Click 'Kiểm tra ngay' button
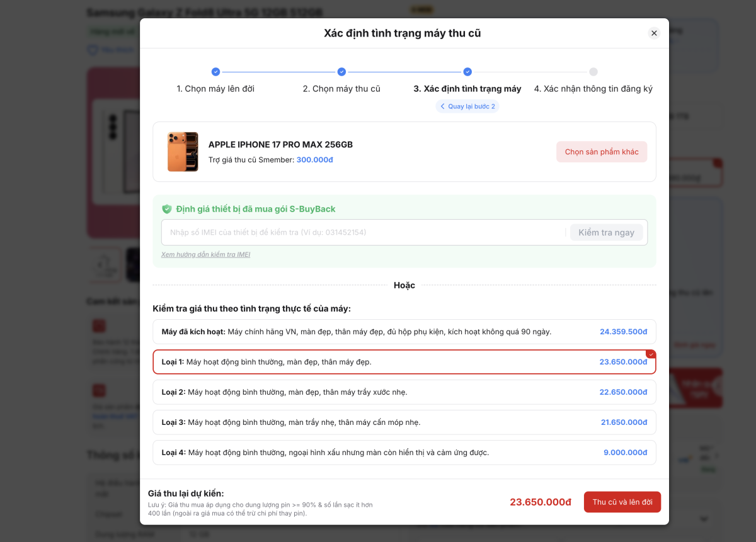This screenshot has width=756, height=542. (x=606, y=232)
